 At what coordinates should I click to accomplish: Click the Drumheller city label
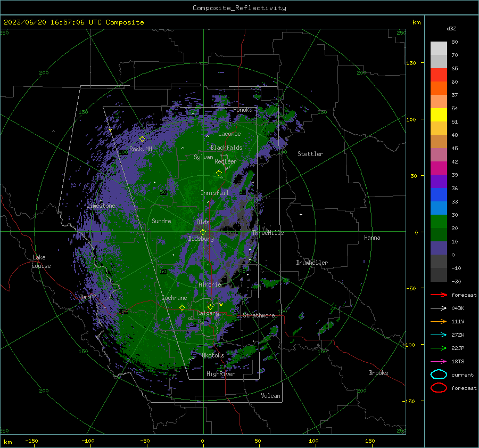[x=312, y=263]
